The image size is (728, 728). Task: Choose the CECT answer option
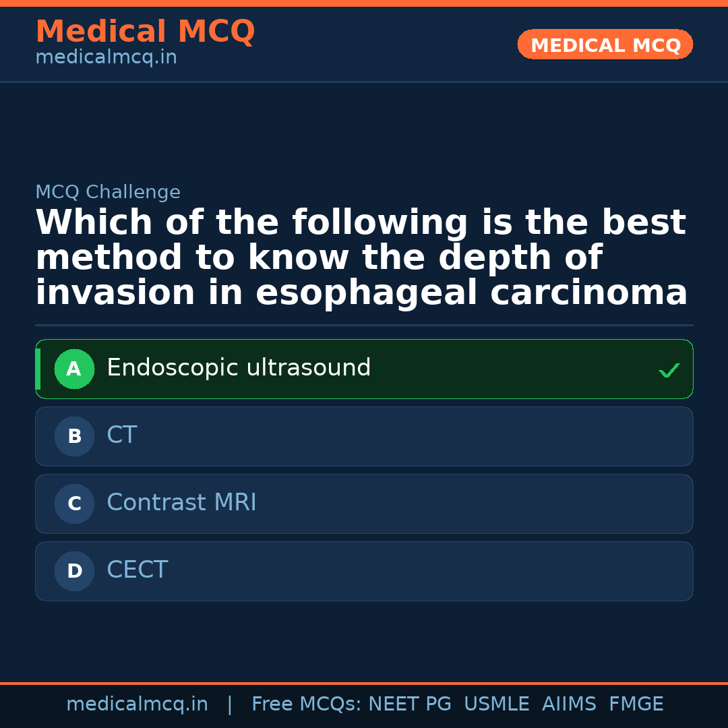pyautogui.click(x=137, y=570)
